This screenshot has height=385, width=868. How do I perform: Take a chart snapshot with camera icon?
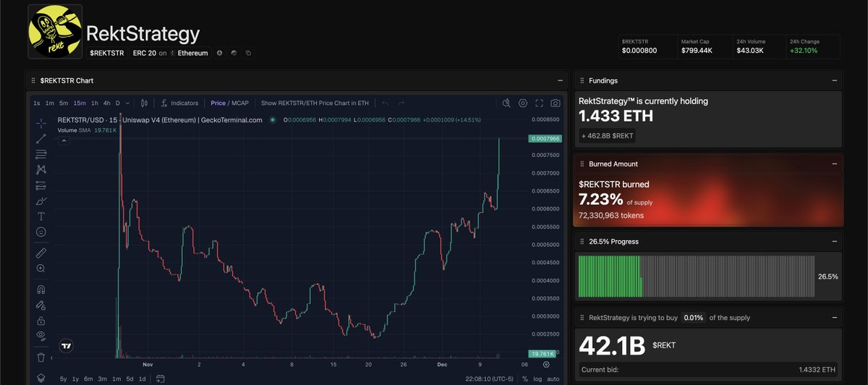[x=555, y=103]
